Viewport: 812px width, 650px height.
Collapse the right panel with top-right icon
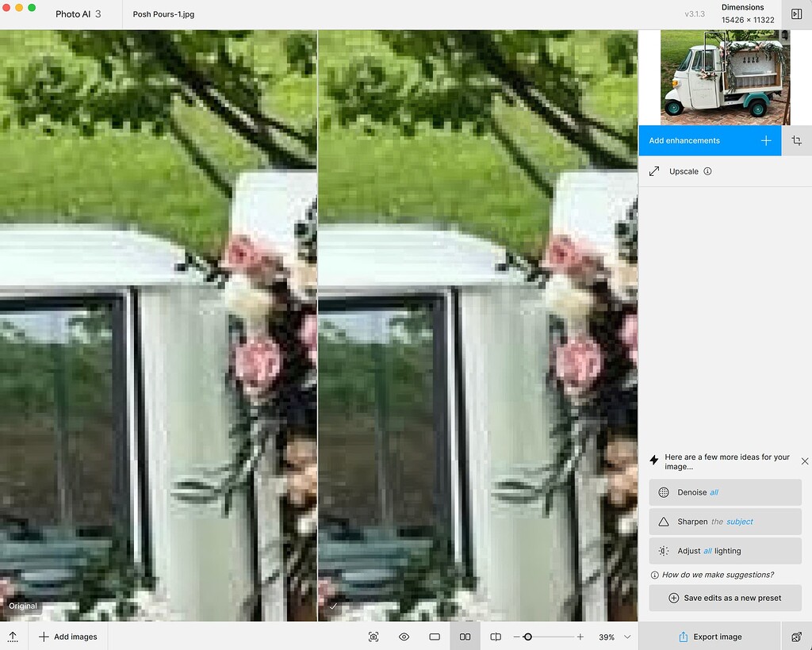point(796,13)
